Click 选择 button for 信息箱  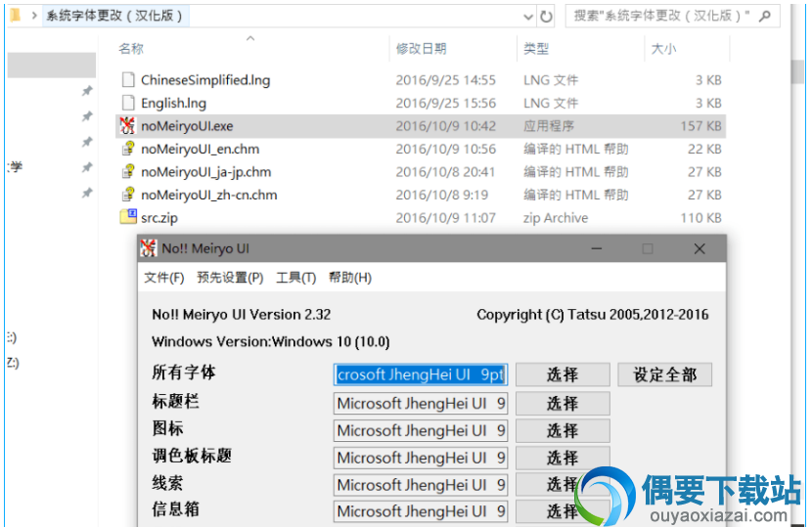tap(563, 511)
